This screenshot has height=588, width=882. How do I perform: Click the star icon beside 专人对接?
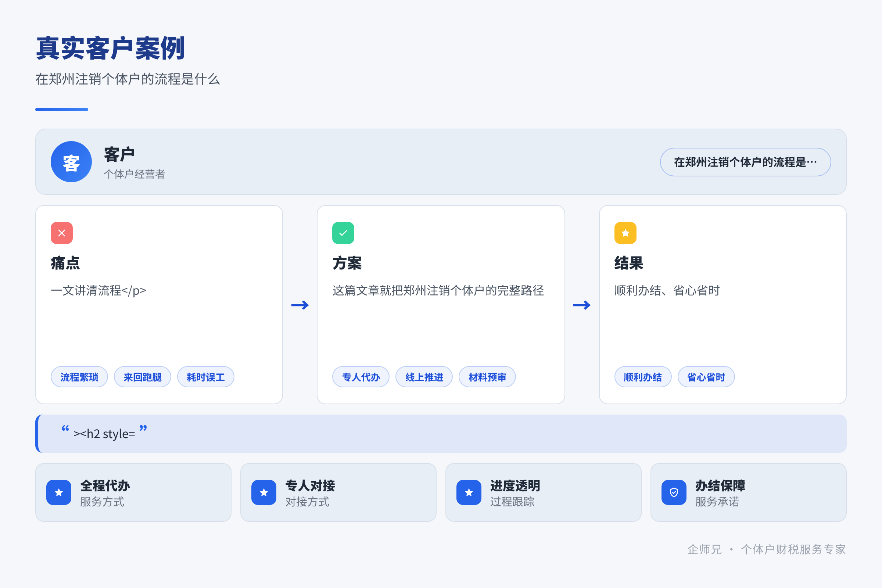coord(264,492)
